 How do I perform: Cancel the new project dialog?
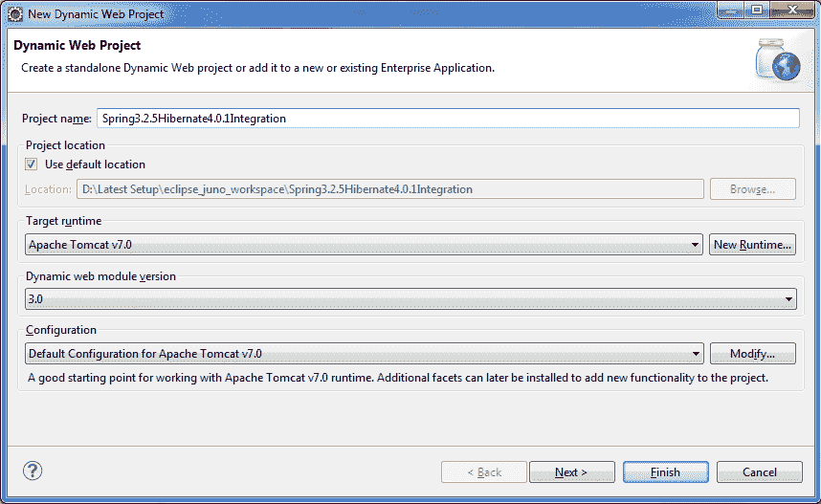[x=759, y=472]
